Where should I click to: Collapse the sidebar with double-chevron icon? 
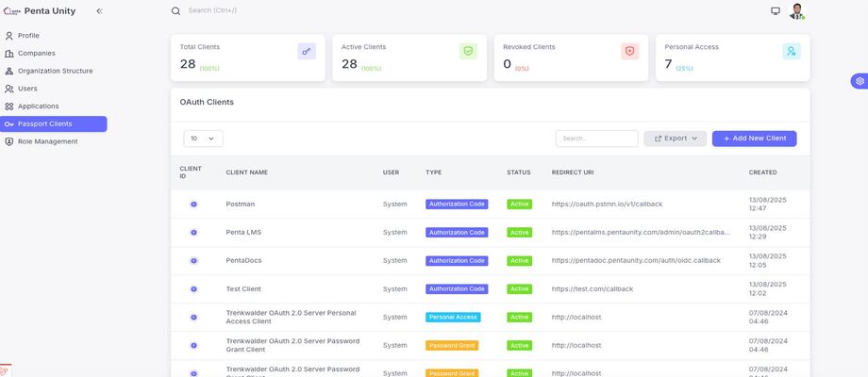(100, 11)
